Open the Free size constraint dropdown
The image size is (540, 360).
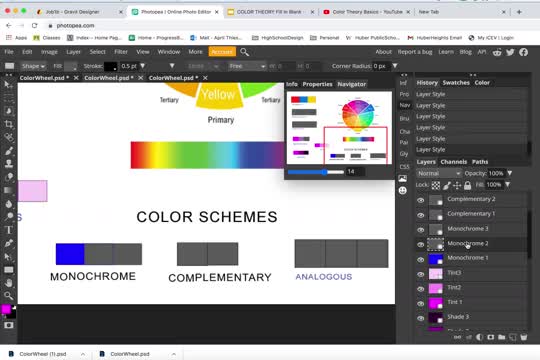click(x=247, y=66)
